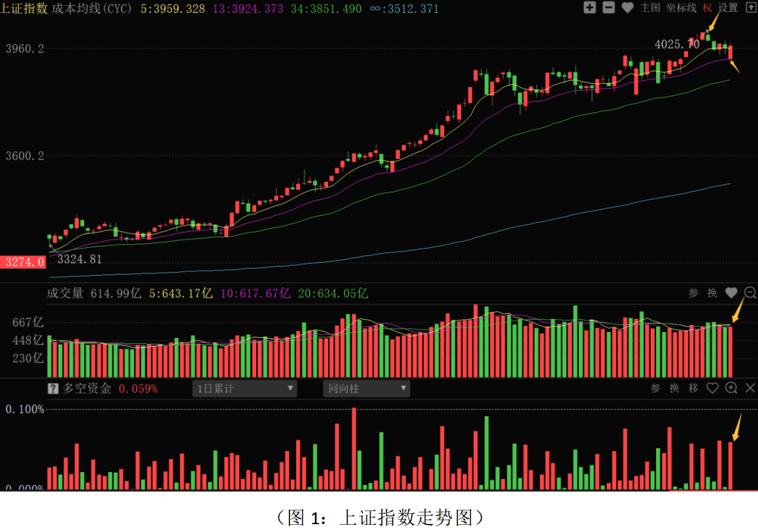758x532 pixels.
Task: Toggle the heart outline in 多空资金 panel
Action: [x=712, y=388]
